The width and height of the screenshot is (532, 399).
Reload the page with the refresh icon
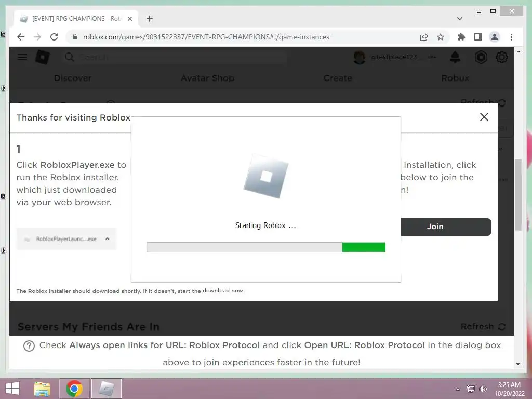[54, 37]
